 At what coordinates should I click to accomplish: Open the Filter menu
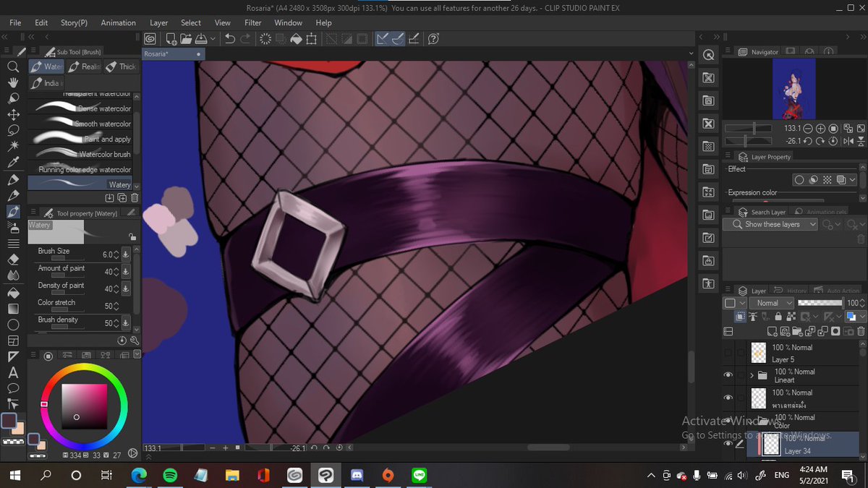tap(252, 22)
